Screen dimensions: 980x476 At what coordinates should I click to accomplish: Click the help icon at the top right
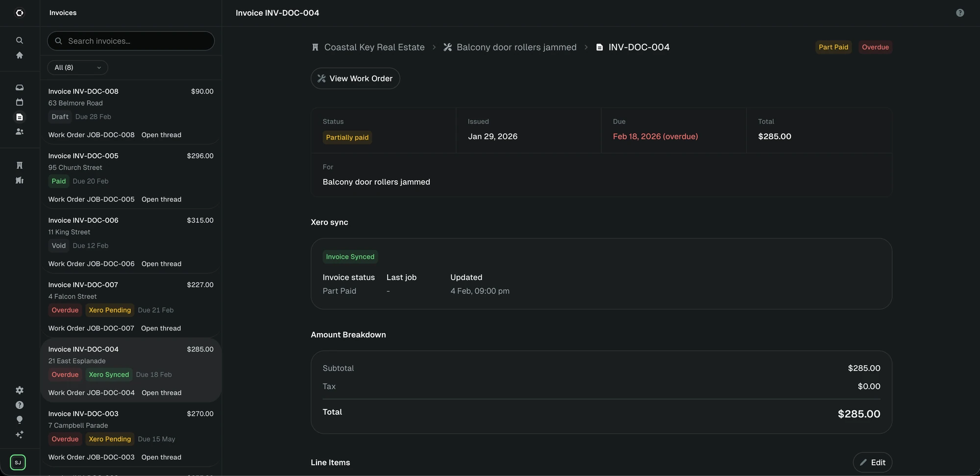[960, 13]
